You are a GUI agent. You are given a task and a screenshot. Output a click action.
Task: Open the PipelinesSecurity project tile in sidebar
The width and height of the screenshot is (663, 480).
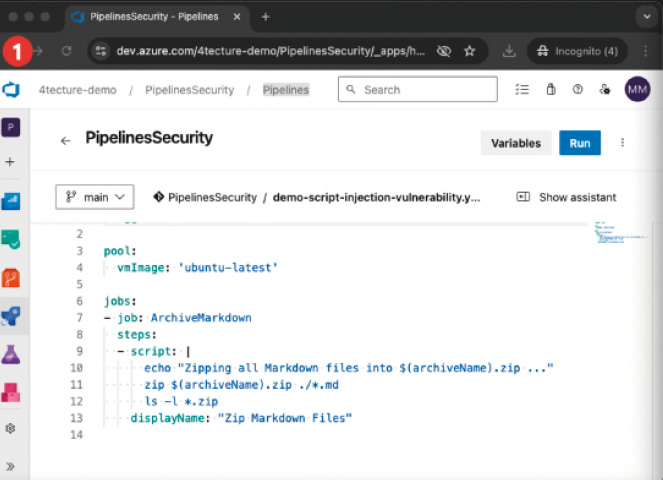click(x=11, y=127)
